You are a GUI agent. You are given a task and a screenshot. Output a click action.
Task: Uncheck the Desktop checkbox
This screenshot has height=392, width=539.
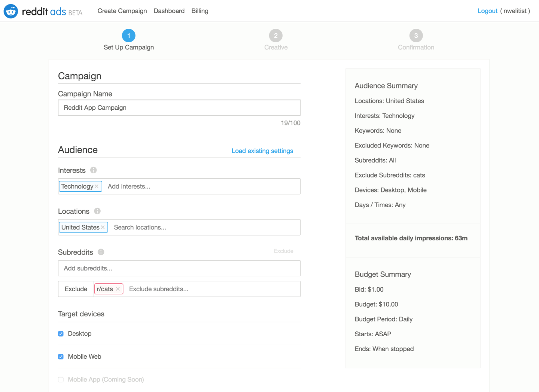point(61,334)
